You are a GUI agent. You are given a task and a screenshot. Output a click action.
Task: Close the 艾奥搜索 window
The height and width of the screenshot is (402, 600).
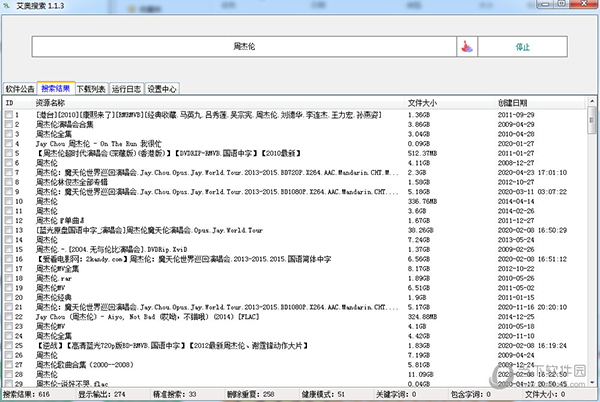(584, 4)
